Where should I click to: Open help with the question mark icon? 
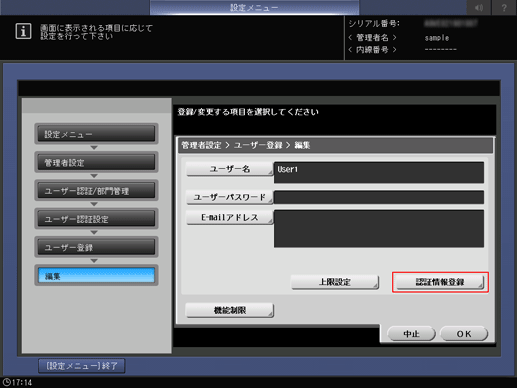click(x=504, y=7)
